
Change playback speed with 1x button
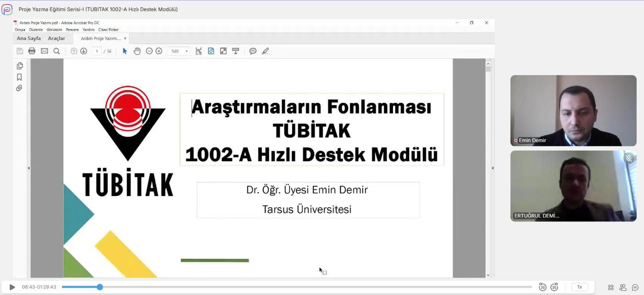click(x=579, y=287)
